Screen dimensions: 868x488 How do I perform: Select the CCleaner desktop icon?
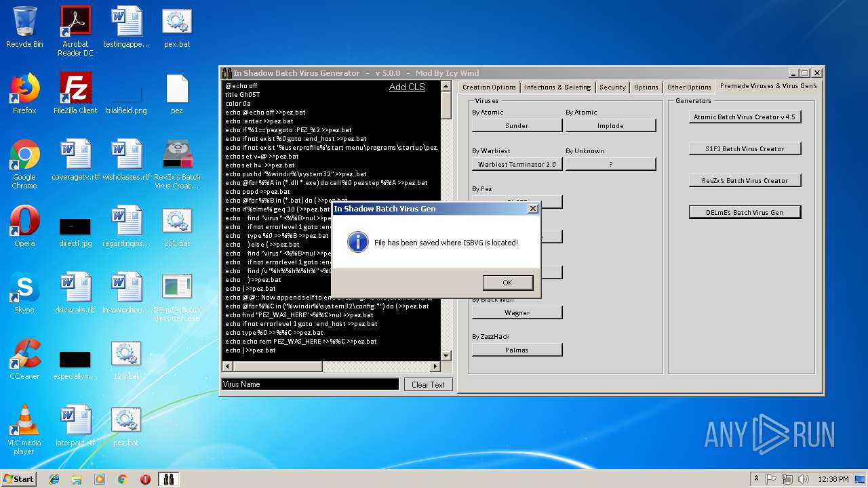(x=24, y=359)
